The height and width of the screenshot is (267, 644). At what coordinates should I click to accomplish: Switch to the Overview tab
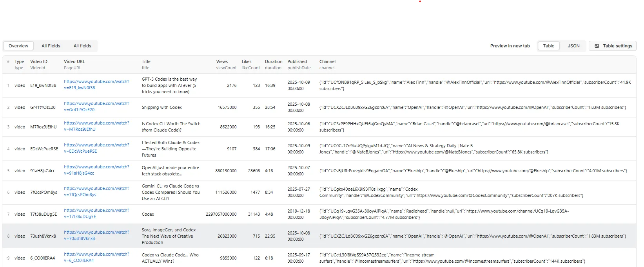(18, 46)
